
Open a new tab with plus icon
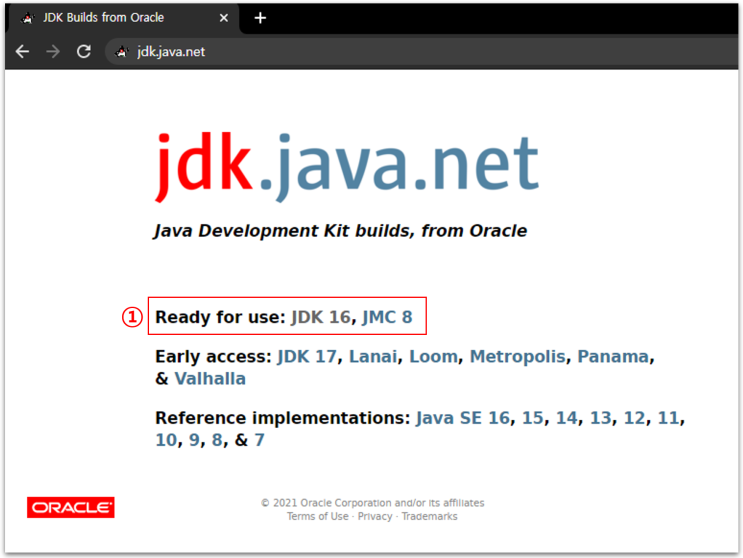[260, 18]
